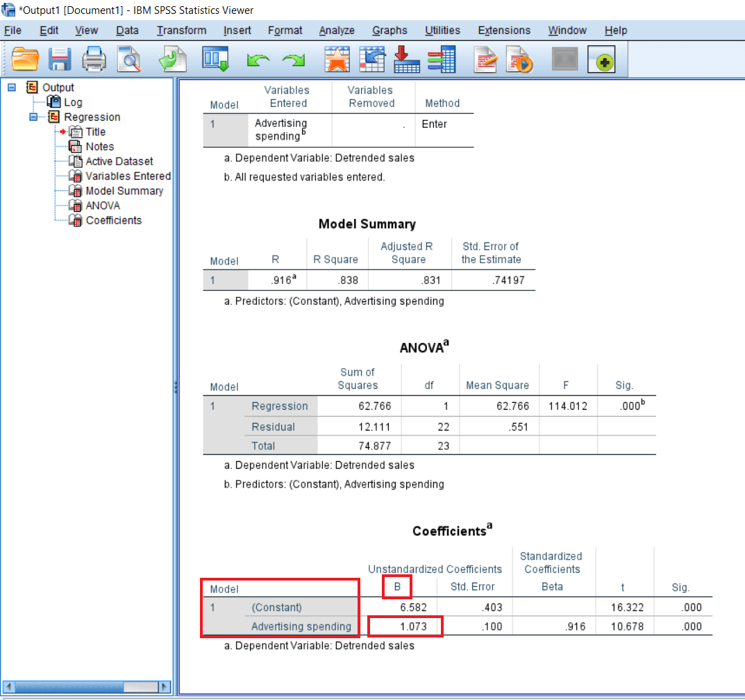Click the Go to Data star icon
The height and width of the screenshot is (700, 745).
pos(337,60)
